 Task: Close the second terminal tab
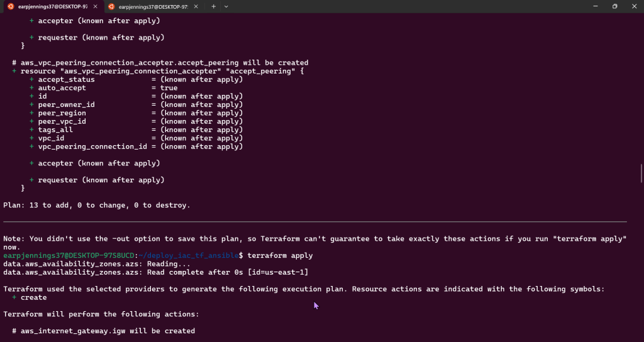[x=196, y=6]
